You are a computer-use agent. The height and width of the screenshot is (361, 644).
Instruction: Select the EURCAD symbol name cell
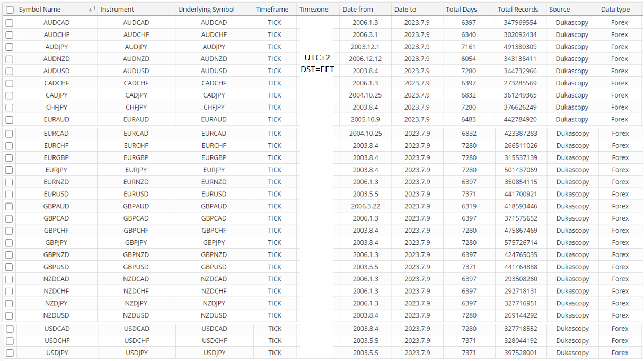click(57, 134)
